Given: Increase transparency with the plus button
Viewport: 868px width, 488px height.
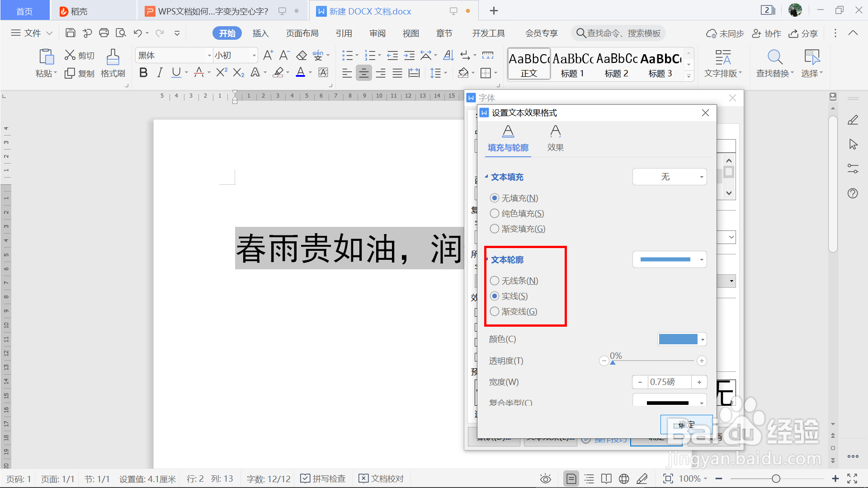Looking at the screenshot, I should point(702,361).
